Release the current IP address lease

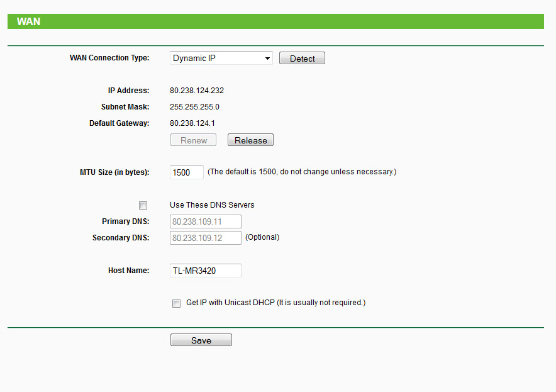250,140
